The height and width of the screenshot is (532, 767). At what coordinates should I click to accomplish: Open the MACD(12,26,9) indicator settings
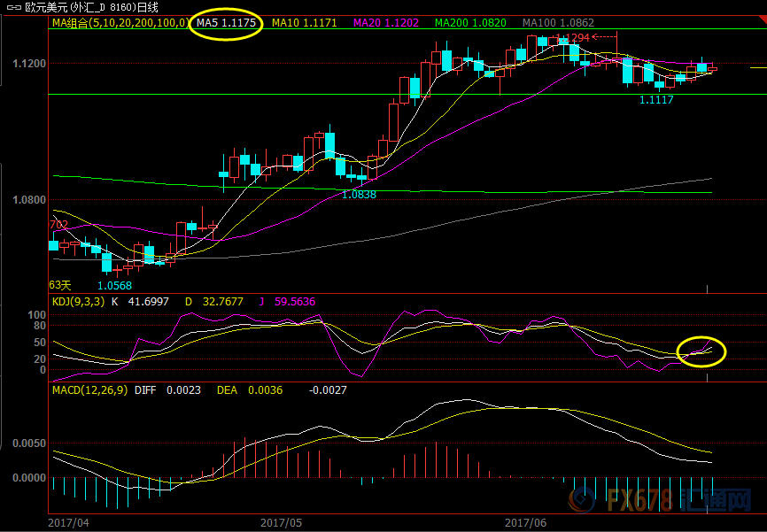tap(89, 389)
